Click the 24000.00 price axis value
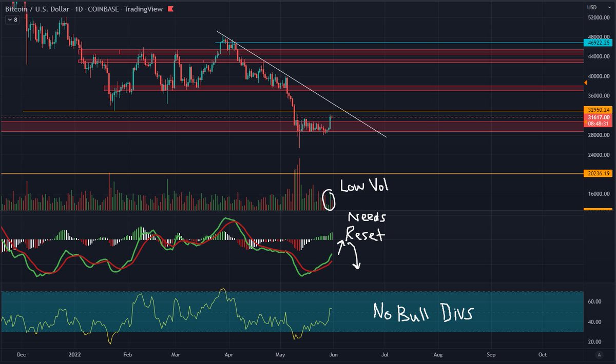 (x=598, y=154)
